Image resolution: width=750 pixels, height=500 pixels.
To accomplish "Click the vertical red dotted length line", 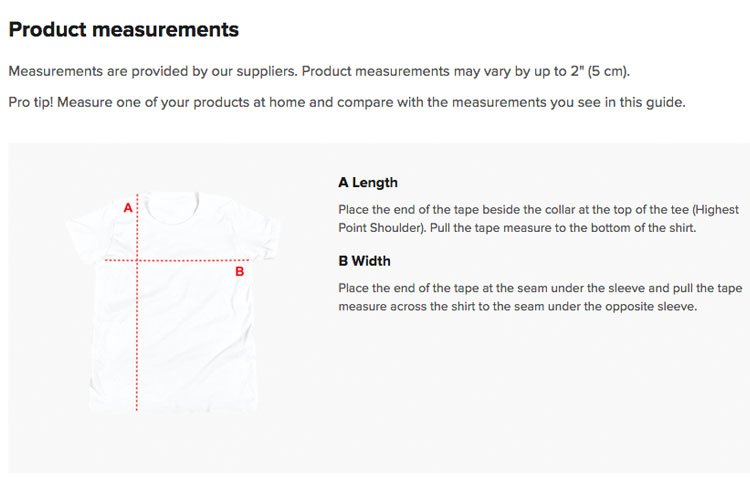I will [137, 302].
